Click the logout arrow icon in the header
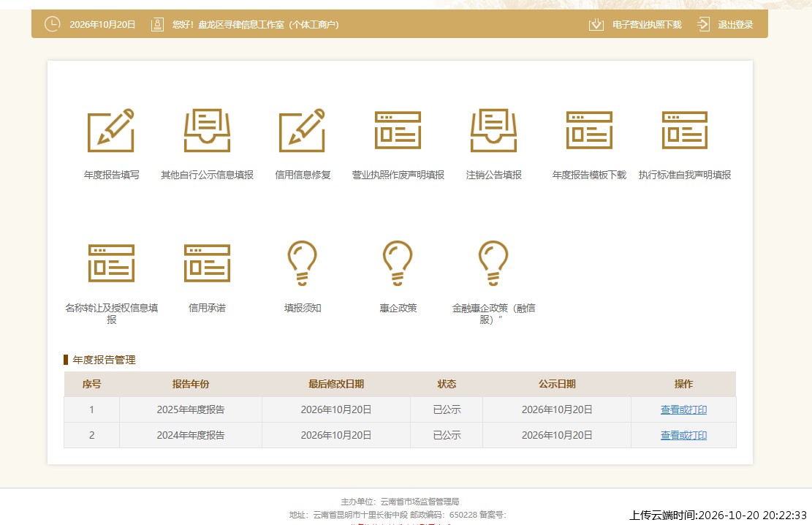Image resolution: width=812 pixels, height=525 pixels. click(x=703, y=24)
